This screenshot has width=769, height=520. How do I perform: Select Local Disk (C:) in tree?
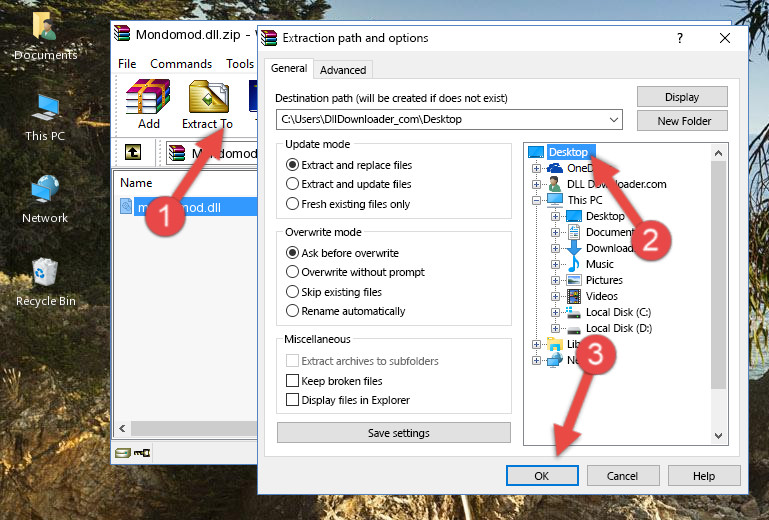(x=618, y=312)
